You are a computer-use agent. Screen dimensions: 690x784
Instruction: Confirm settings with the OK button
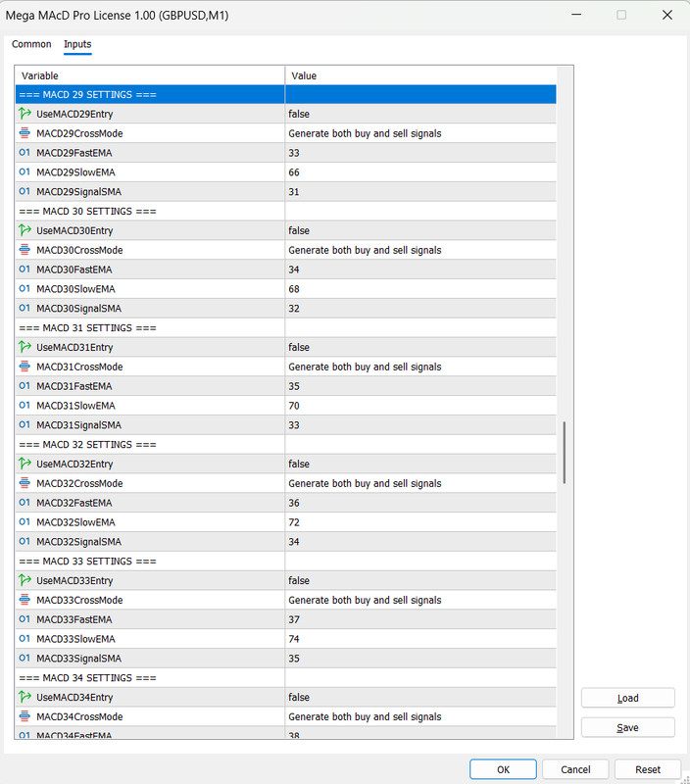(503, 769)
